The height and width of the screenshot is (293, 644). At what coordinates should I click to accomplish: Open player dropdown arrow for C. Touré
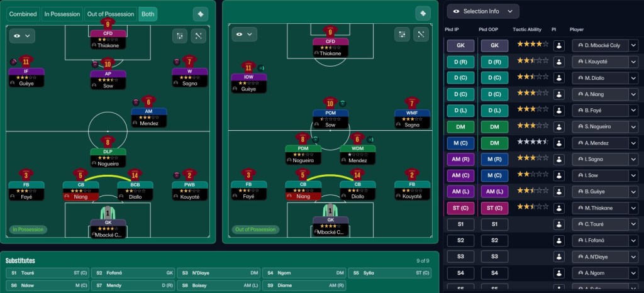[x=633, y=224]
